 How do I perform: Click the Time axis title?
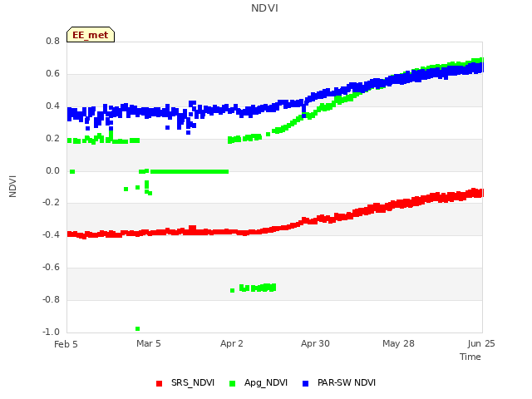point(470,357)
